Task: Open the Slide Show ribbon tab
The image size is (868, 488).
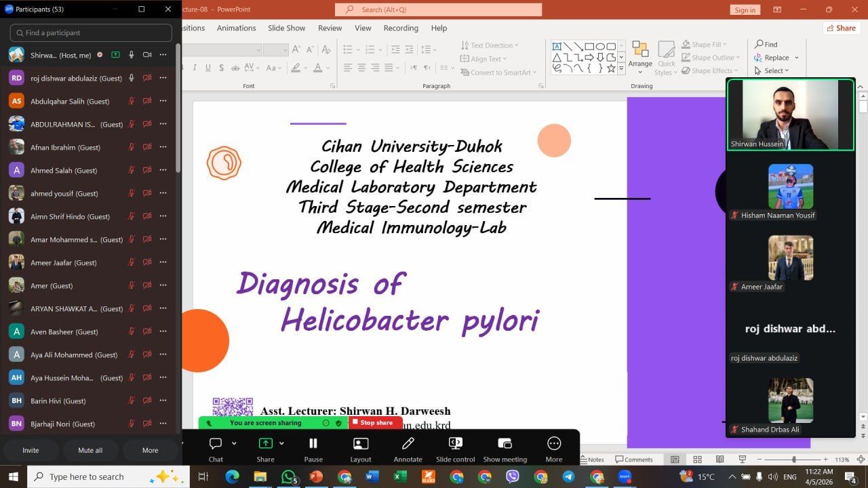Action: pos(286,28)
